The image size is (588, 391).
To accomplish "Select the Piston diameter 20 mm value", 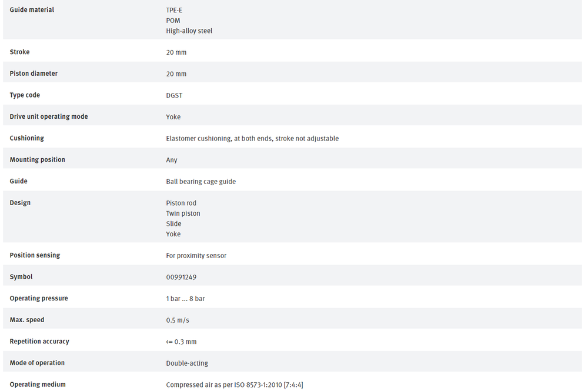I will click(x=176, y=74).
